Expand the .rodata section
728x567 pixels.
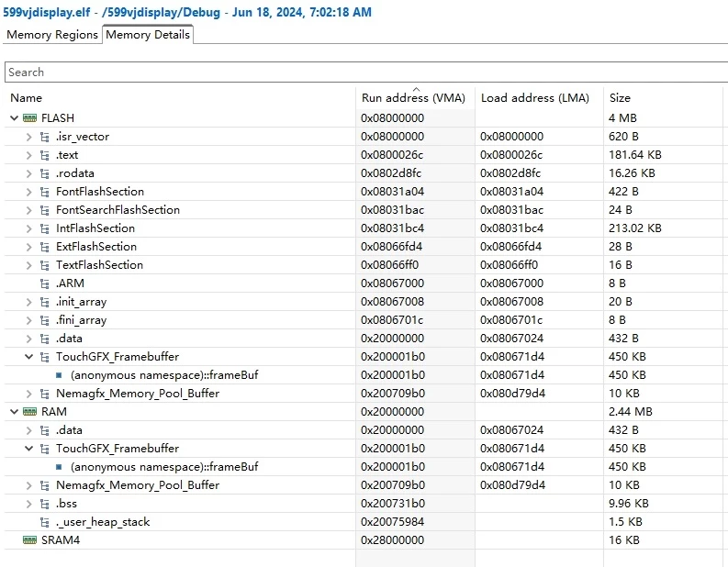pyautogui.click(x=28, y=173)
